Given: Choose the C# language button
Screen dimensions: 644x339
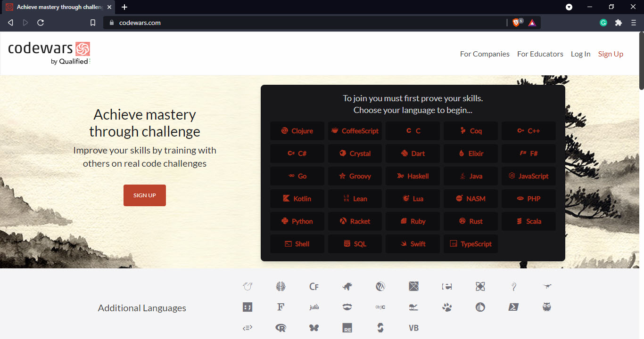Looking at the screenshot, I should pyautogui.click(x=297, y=153).
